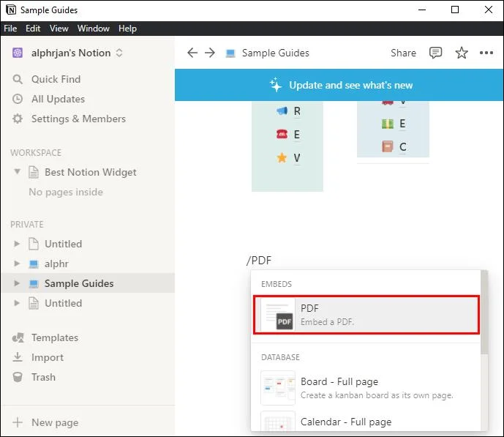Go back with the left arrow
The height and width of the screenshot is (437, 504).
pyautogui.click(x=192, y=53)
